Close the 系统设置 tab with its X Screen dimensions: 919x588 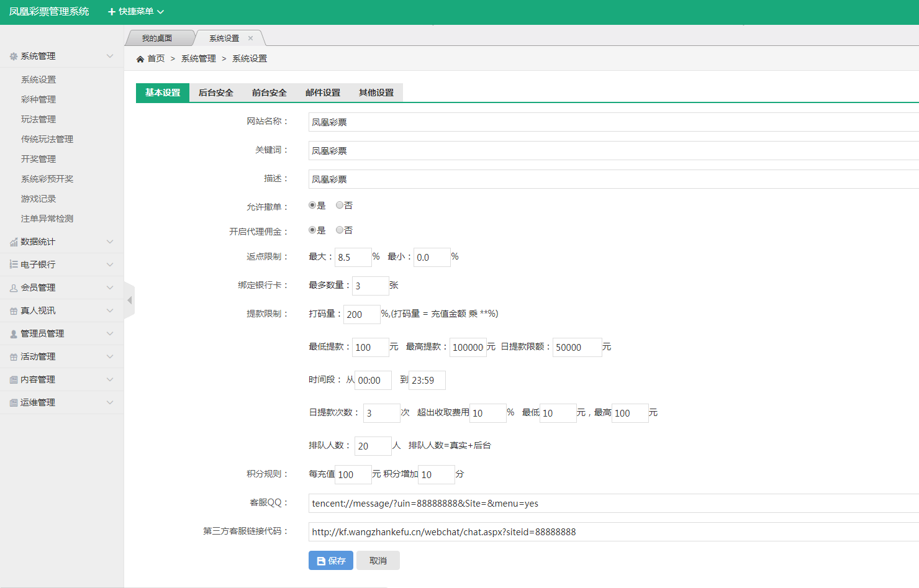point(250,38)
